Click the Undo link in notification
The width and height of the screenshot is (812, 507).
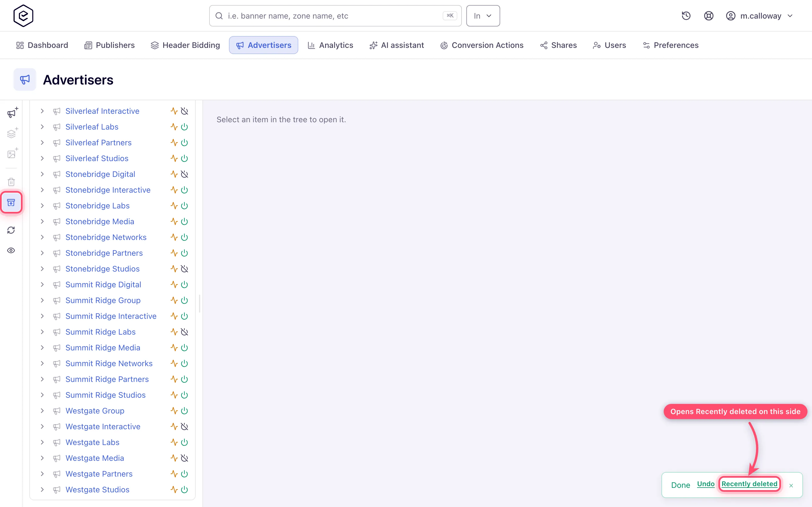(x=706, y=484)
